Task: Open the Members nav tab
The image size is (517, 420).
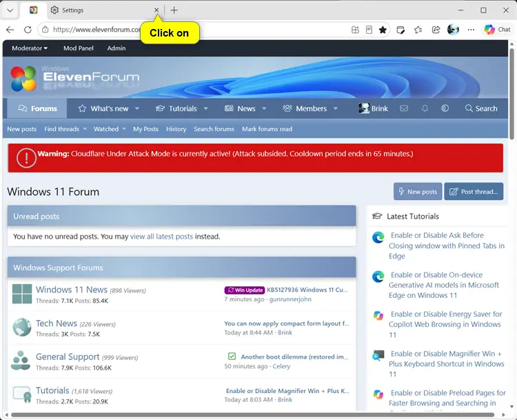Action: [305, 108]
